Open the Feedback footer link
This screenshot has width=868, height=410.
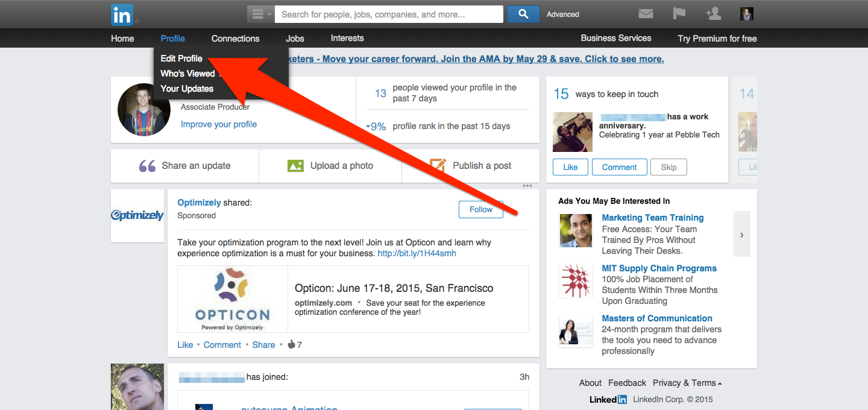tap(627, 383)
